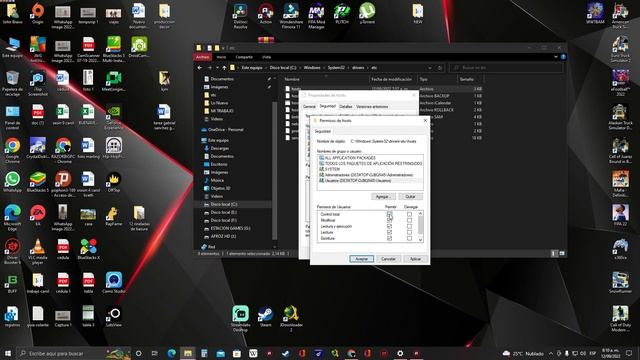Image resolution: width=640 pixels, height=360 pixels.
Task: Click taskbar search box
Action: click(x=73, y=353)
